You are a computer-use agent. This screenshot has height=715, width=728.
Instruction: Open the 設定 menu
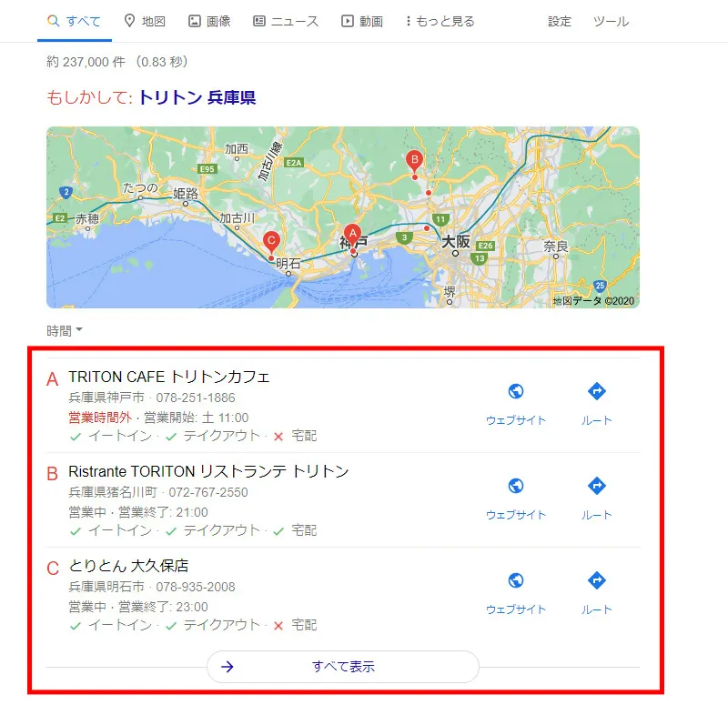[x=558, y=22]
